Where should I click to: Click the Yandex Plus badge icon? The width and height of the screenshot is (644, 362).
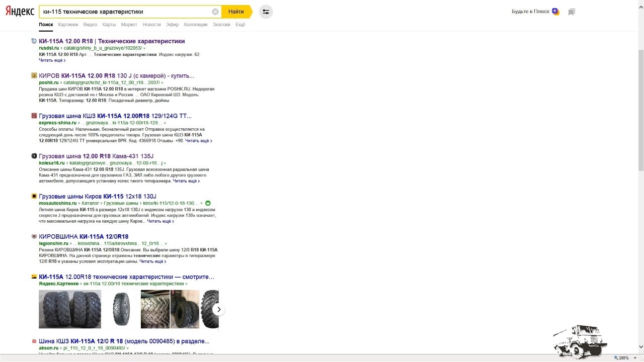point(555,12)
